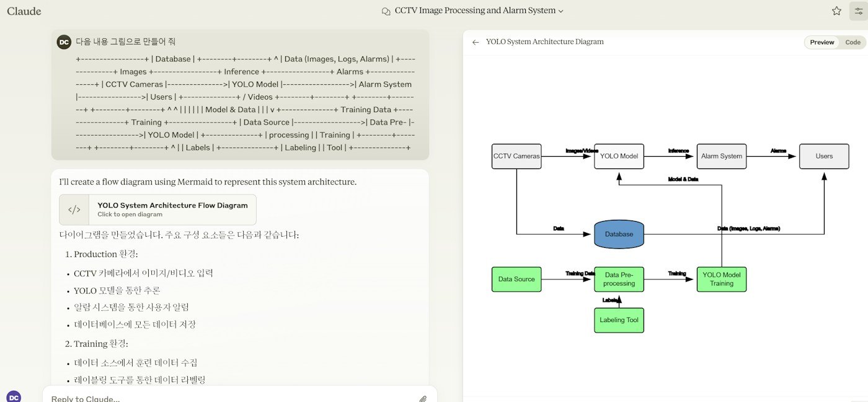Star this conversation

tap(836, 11)
